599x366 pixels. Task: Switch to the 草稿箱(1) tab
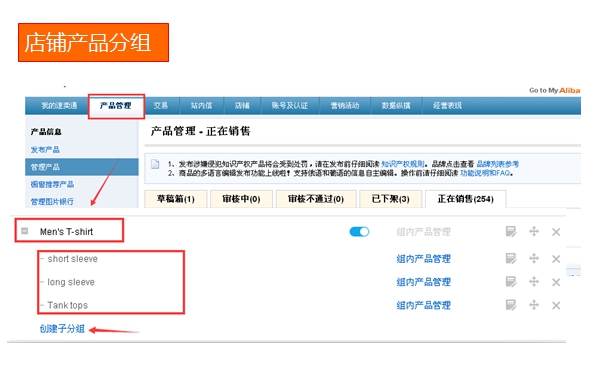coord(176,199)
